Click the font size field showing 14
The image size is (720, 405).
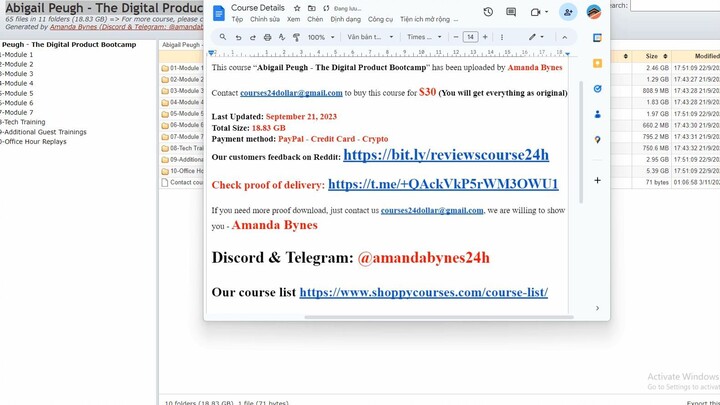pos(470,37)
